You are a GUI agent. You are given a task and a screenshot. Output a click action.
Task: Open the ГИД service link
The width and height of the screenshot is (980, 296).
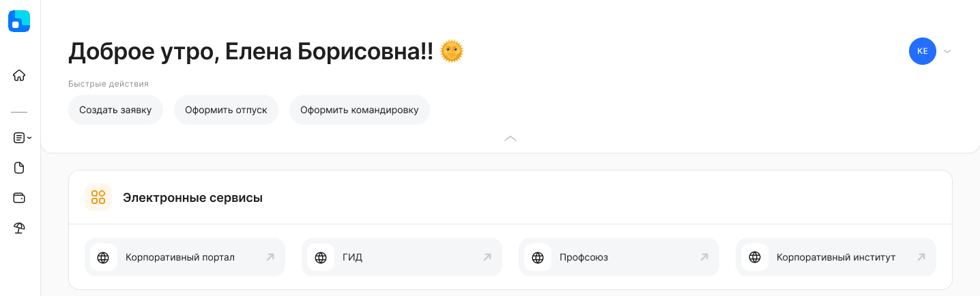click(401, 257)
